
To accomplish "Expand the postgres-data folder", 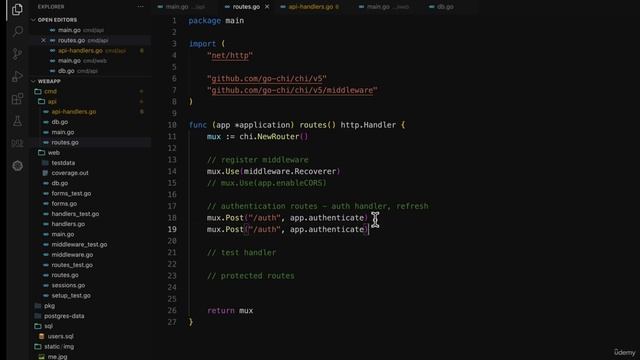I will coord(64,316).
